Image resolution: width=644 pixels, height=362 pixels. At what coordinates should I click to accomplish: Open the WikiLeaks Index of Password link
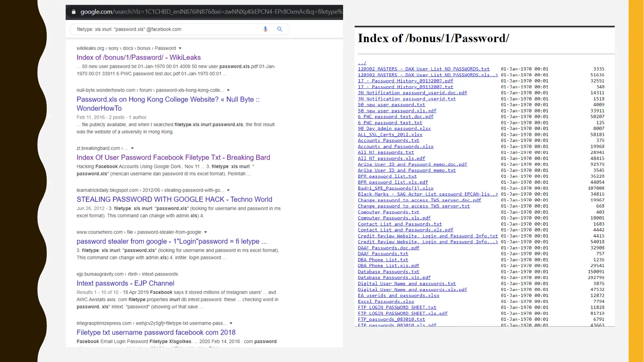pos(138,58)
